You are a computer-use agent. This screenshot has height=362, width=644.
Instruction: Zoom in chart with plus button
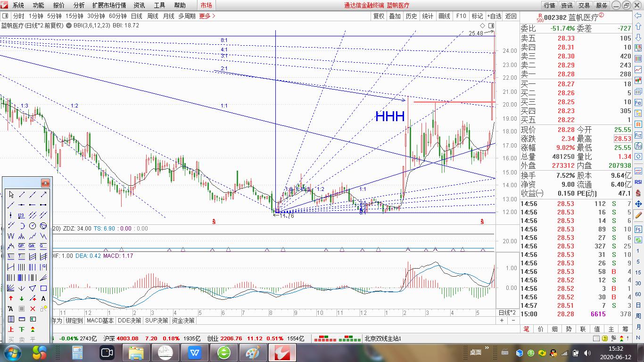point(502,321)
